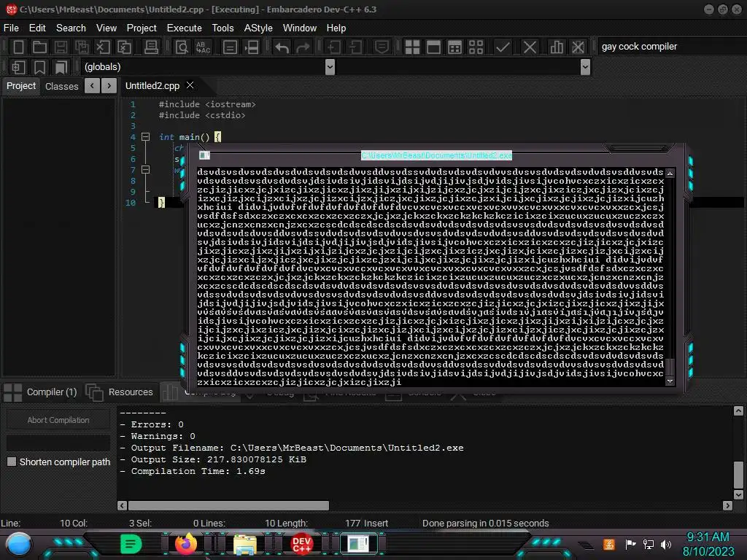
Task: Open the Dev-C++ taskbar icon
Action: pos(301,544)
